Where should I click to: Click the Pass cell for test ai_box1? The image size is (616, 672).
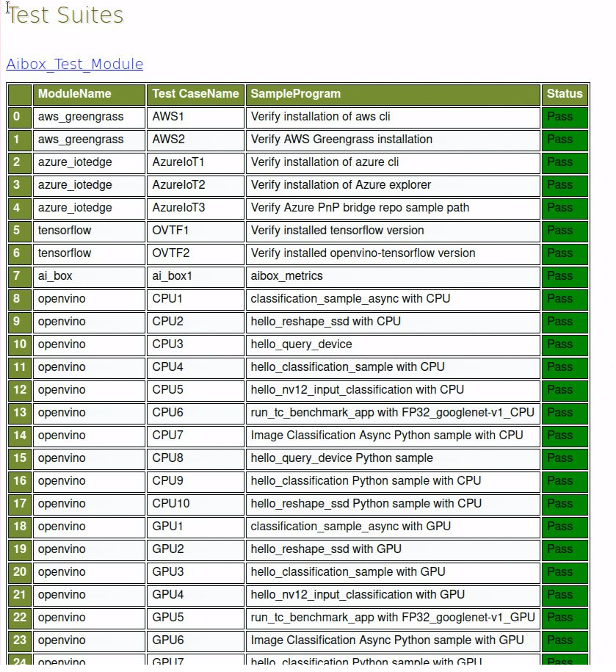pyautogui.click(x=565, y=276)
